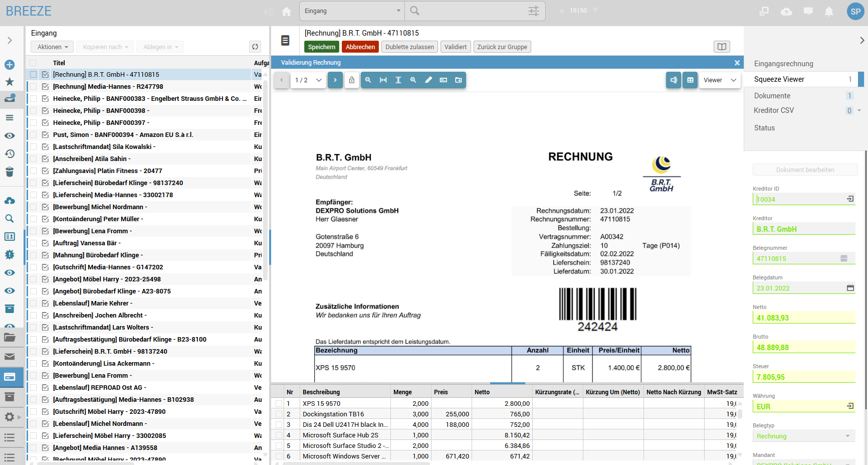This screenshot has height=465, width=868.
Task: Click the pencil annotate tool in viewer toolbar
Action: [428, 80]
